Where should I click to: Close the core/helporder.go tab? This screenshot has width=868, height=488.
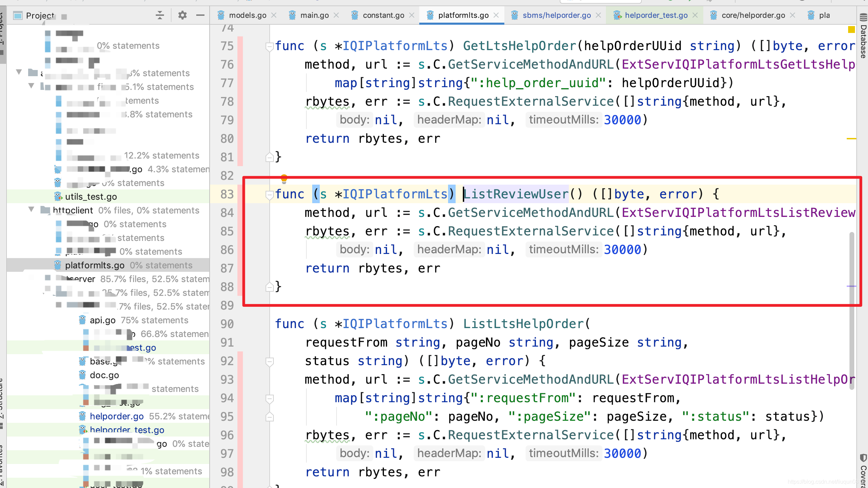click(x=793, y=15)
